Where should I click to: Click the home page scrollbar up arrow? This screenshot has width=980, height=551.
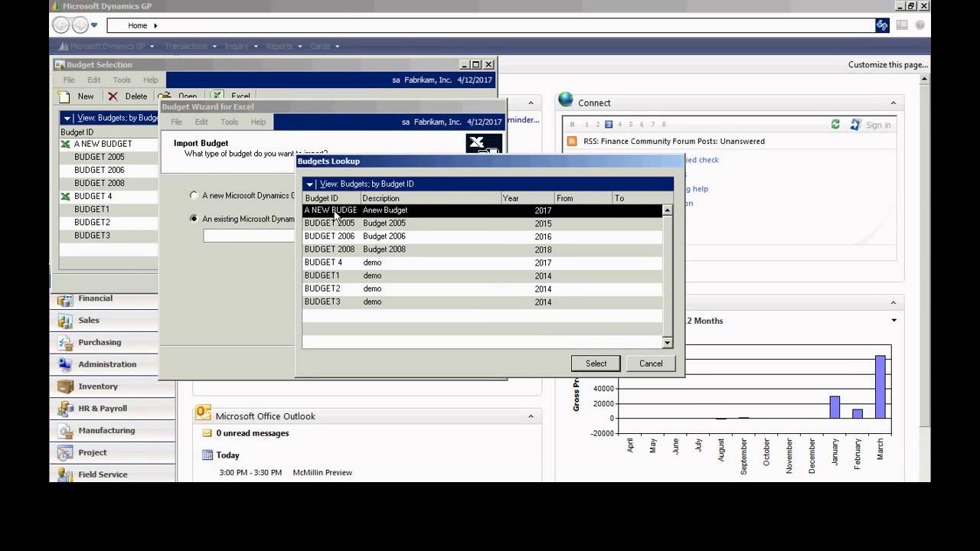926,80
